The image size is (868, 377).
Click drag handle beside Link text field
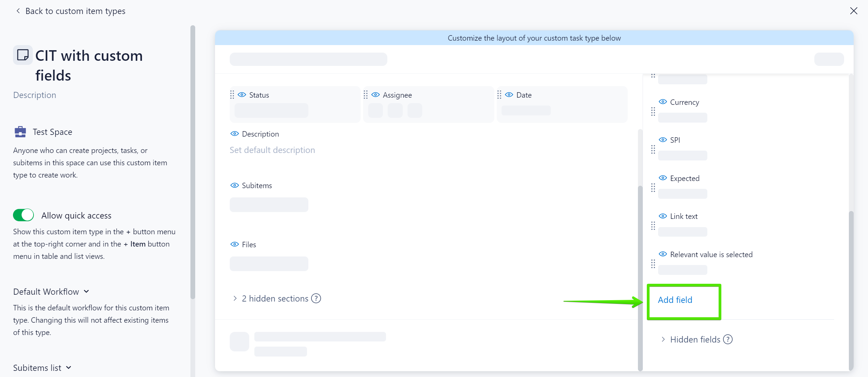[x=653, y=226]
